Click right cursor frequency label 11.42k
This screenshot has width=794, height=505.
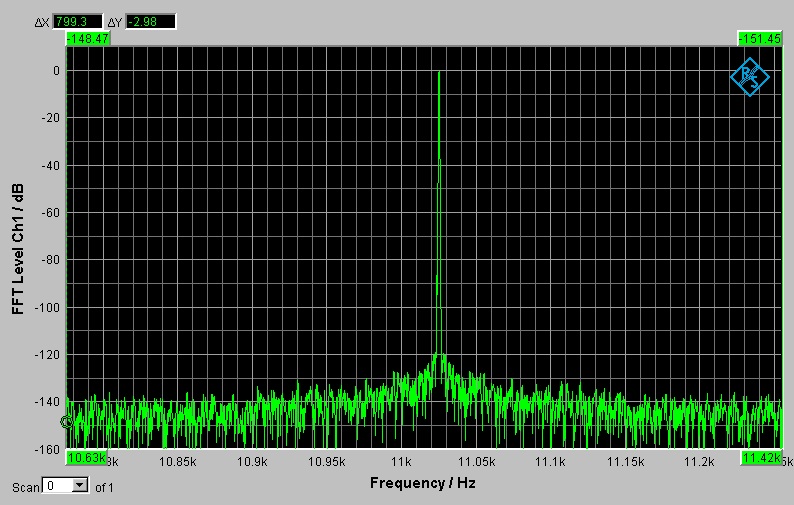(762, 458)
